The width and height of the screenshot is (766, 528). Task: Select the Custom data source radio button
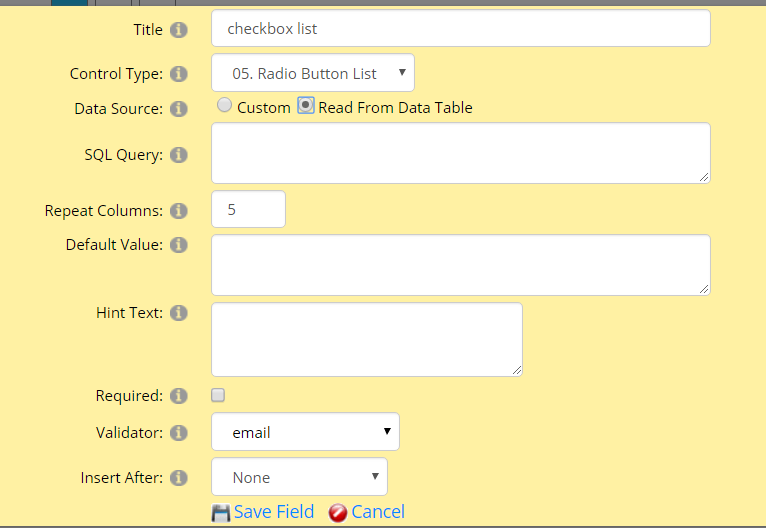pyautogui.click(x=224, y=105)
